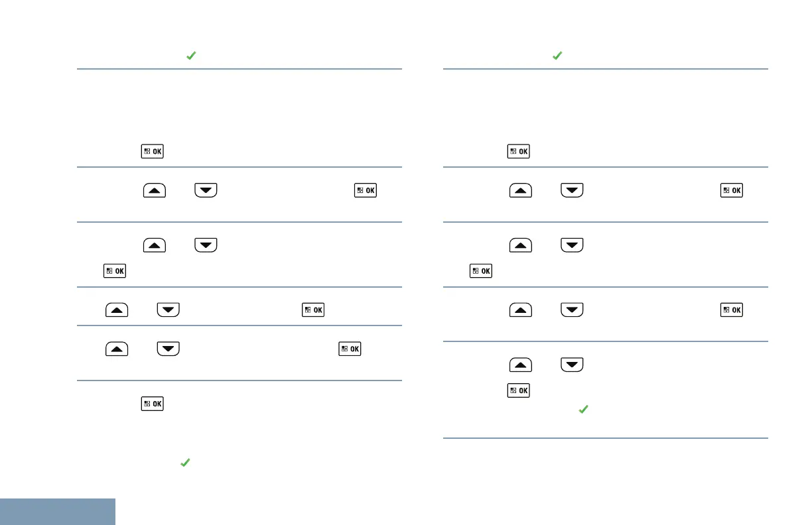
Task: Click the lowest green checkmark in right column
Action: pyautogui.click(x=583, y=410)
